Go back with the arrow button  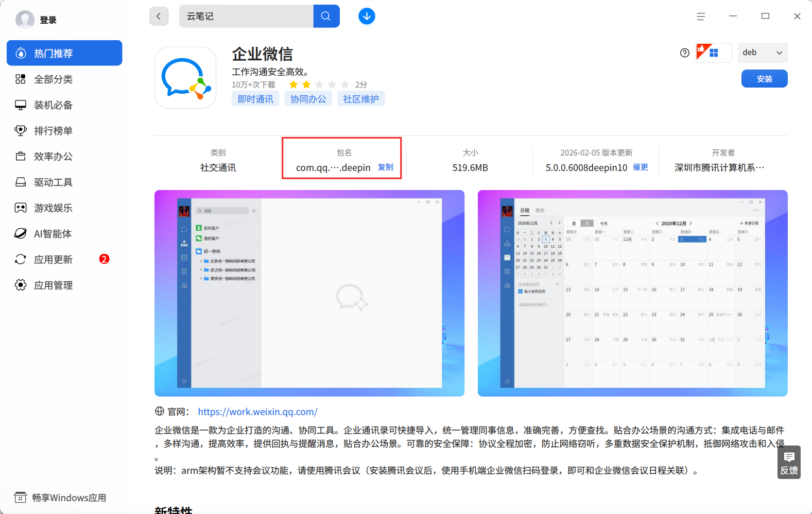159,16
